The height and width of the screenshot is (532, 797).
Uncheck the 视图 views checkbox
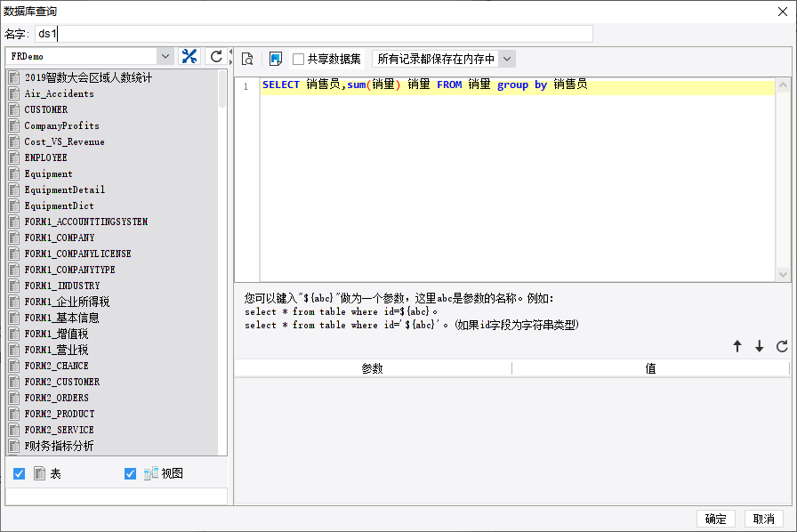click(130, 473)
